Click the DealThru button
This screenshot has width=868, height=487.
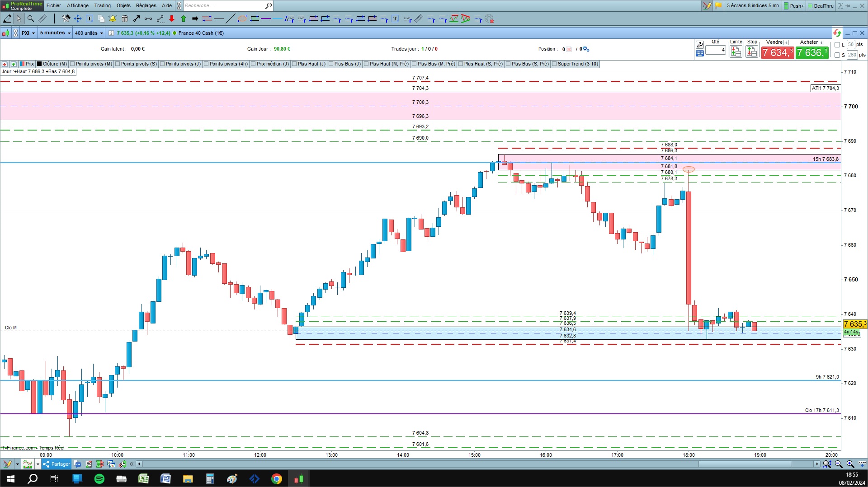click(x=821, y=6)
